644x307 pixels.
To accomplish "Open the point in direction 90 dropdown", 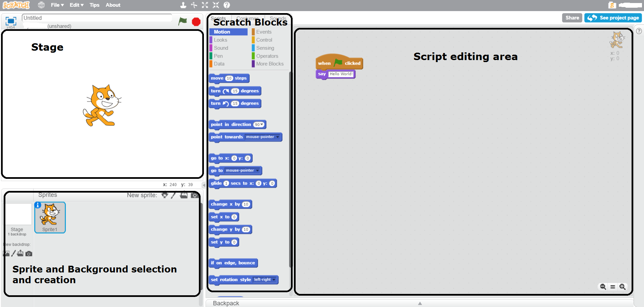I will [262, 124].
